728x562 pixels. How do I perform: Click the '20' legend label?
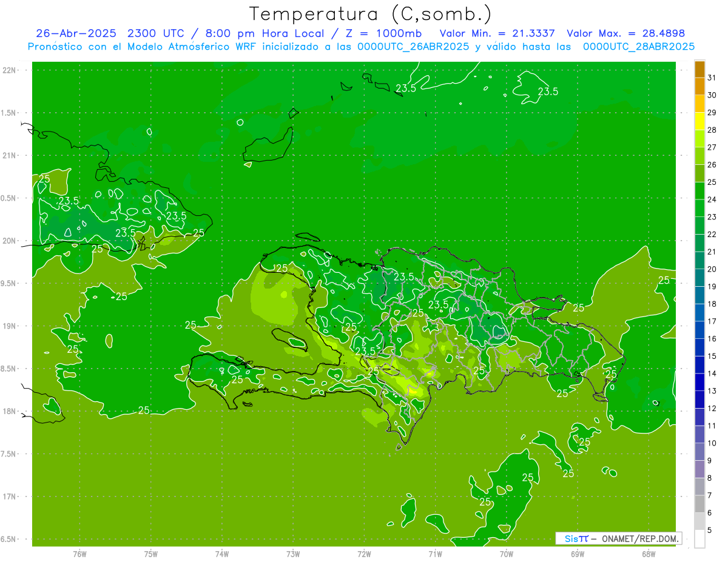(x=712, y=269)
